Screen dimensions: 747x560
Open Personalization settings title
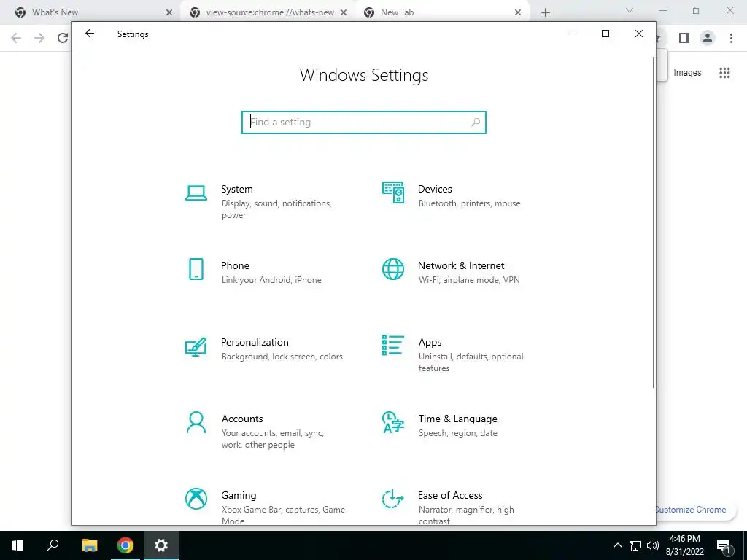[255, 343]
